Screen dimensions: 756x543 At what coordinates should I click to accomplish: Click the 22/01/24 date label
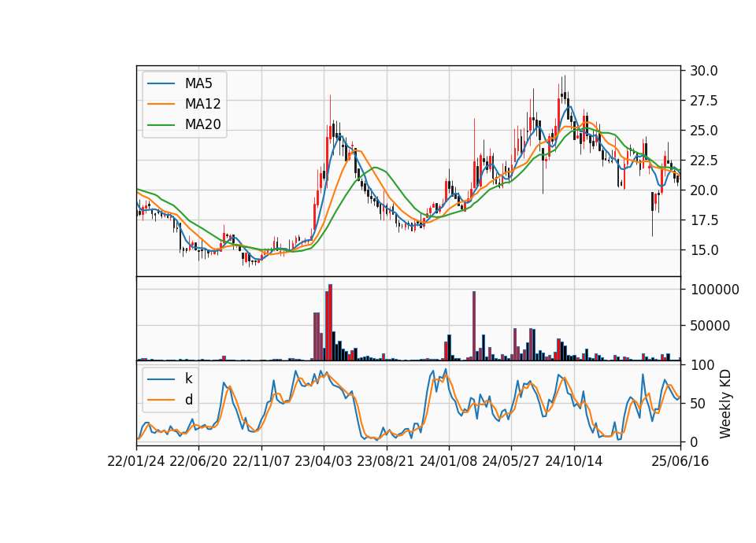pos(136,461)
